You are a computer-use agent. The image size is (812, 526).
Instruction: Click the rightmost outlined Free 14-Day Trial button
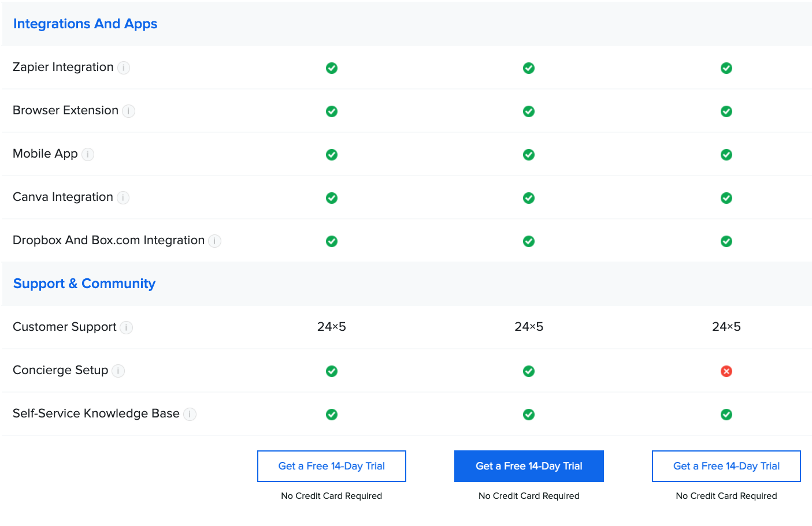tap(726, 466)
